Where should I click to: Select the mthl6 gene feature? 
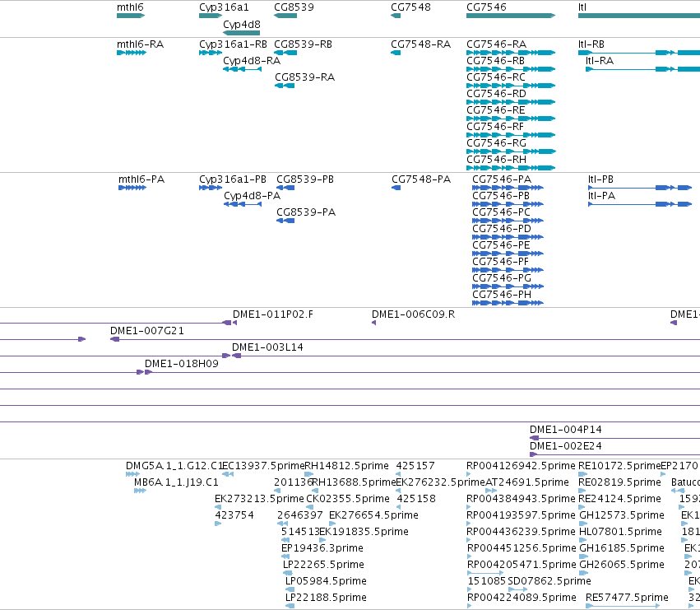click(131, 16)
